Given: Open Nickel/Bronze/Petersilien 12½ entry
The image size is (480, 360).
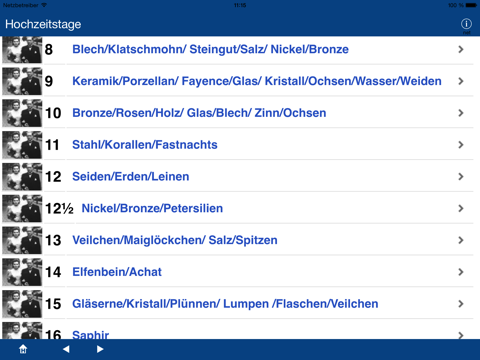Looking at the screenshot, I should coord(152,208).
